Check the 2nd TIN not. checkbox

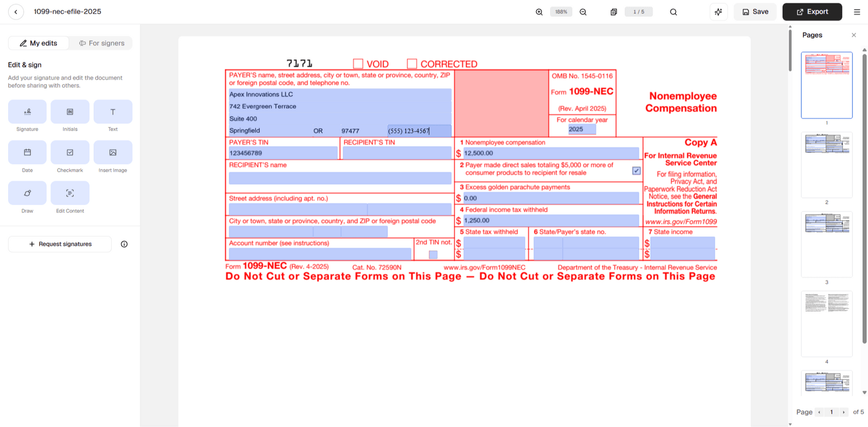point(433,255)
